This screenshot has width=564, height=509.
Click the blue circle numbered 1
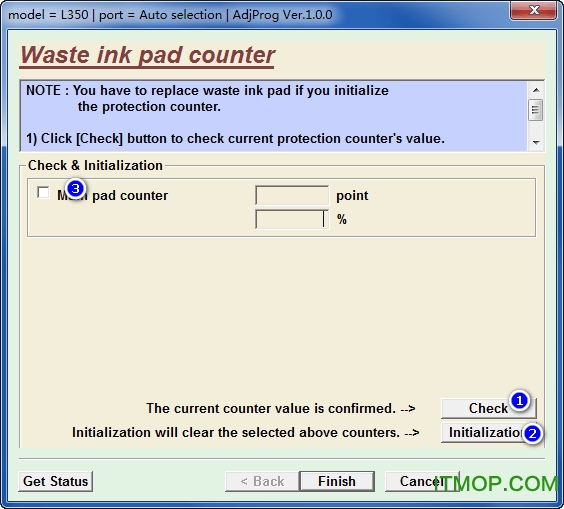tap(519, 400)
